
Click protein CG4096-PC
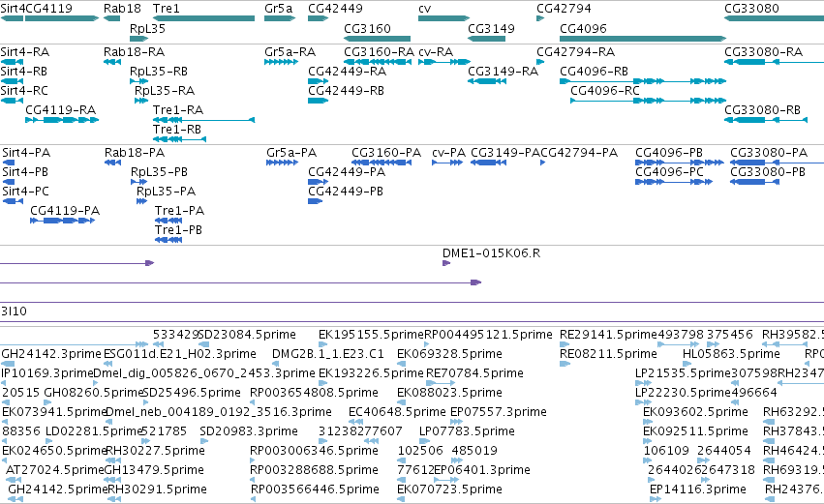[x=669, y=172]
